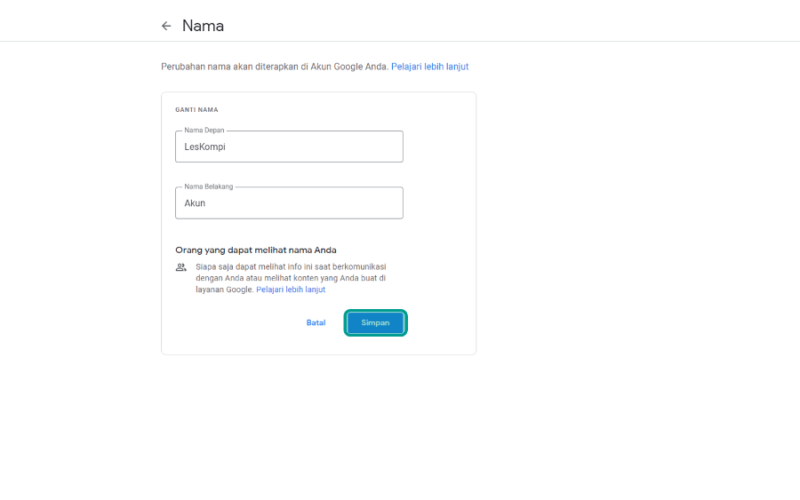The width and height of the screenshot is (800, 500).
Task: Focus the Nama Depan input field
Action: pyautogui.click(x=289, y=147)
